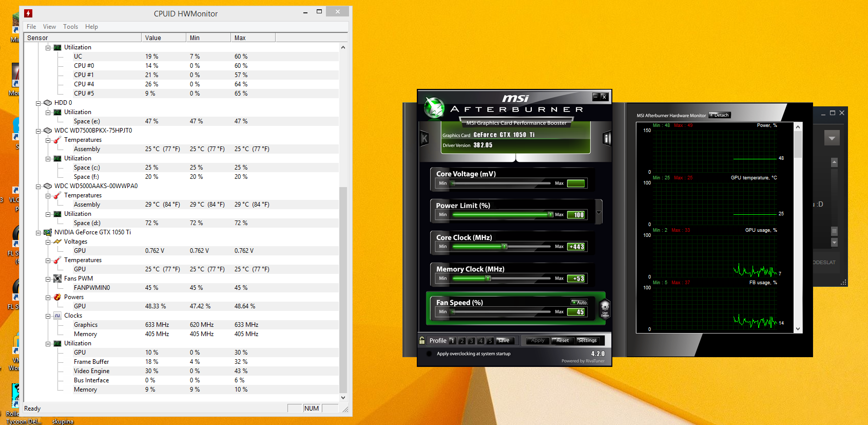Click the drive icon beside WDC WD7500BPKX-75HPJT0

(x=48, y=131)
